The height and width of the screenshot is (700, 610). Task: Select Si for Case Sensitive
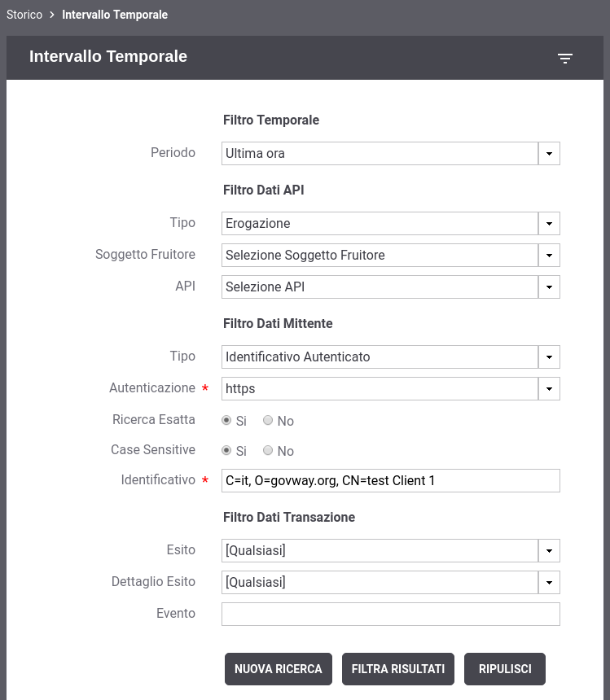[227, 451]
